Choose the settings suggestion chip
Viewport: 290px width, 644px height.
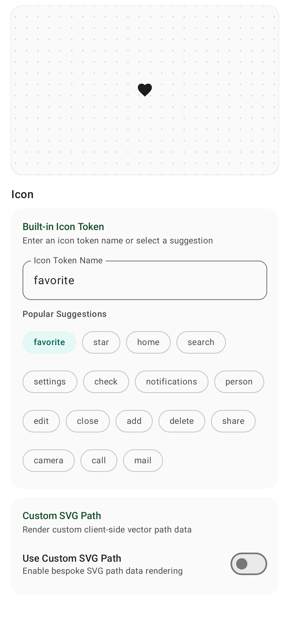tap(50, 382)
